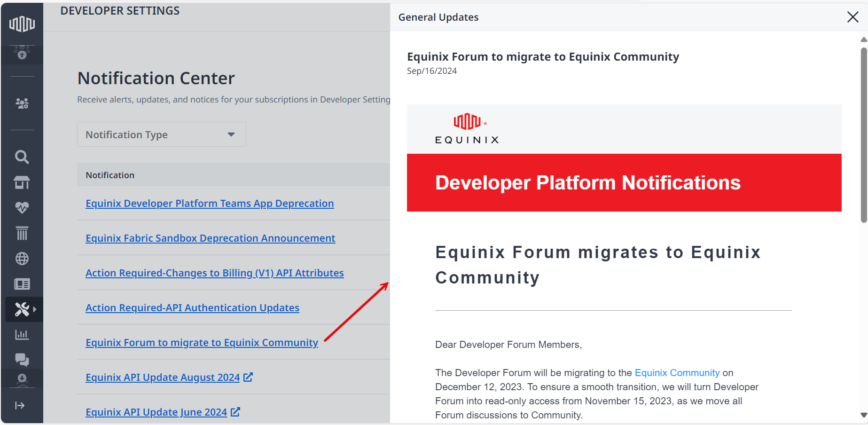
Task: Open Equinix API Update August 2024 link
Action: click(x=163, y=378)
